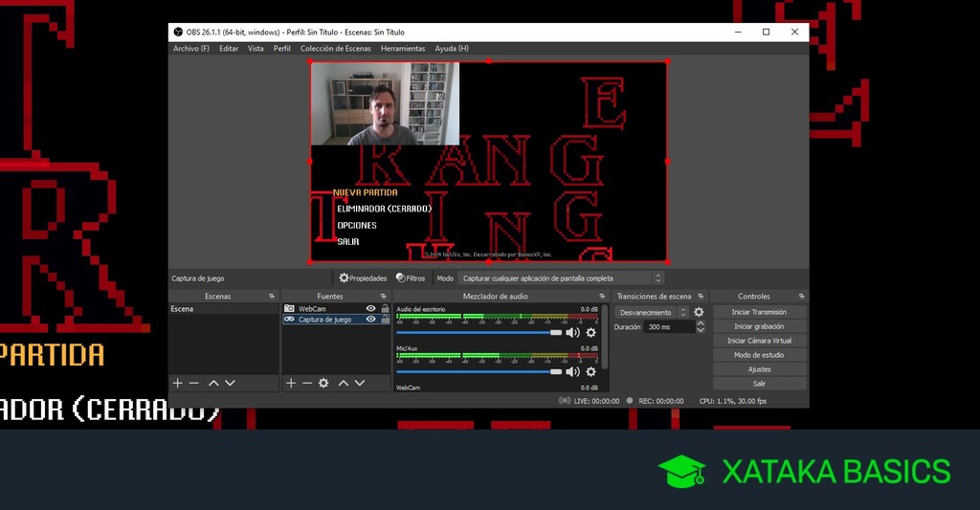Open the Desvanecimiento transition dropdown

(651, 313)
